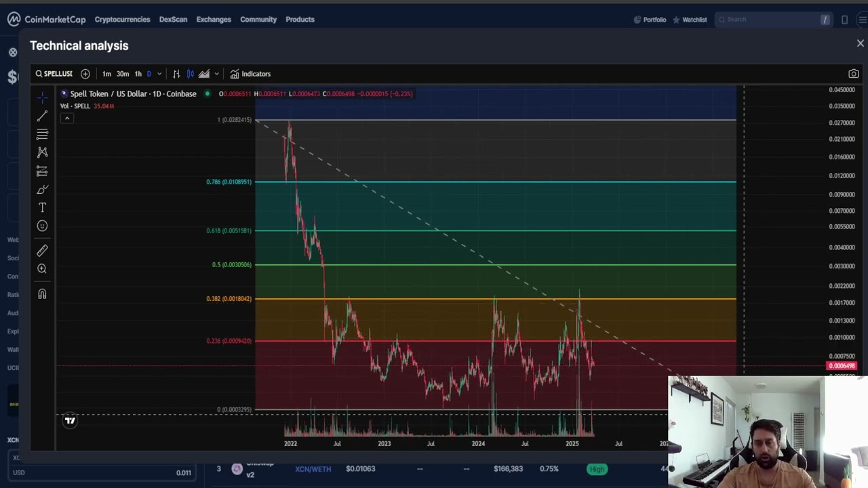Open the CoinMarketCap home logo
This screenshot has height=488, width=868.
[x=47, y=20]
